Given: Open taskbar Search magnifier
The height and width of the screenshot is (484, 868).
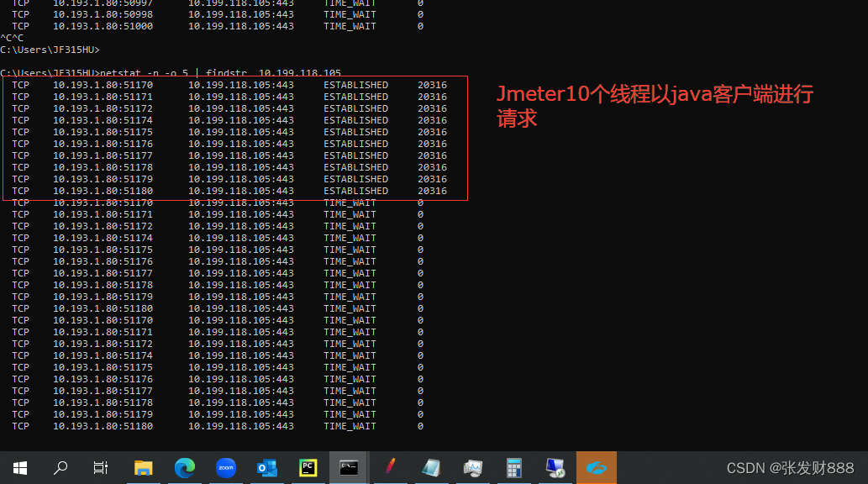Looking at the screenshot, I should point(60,469).
